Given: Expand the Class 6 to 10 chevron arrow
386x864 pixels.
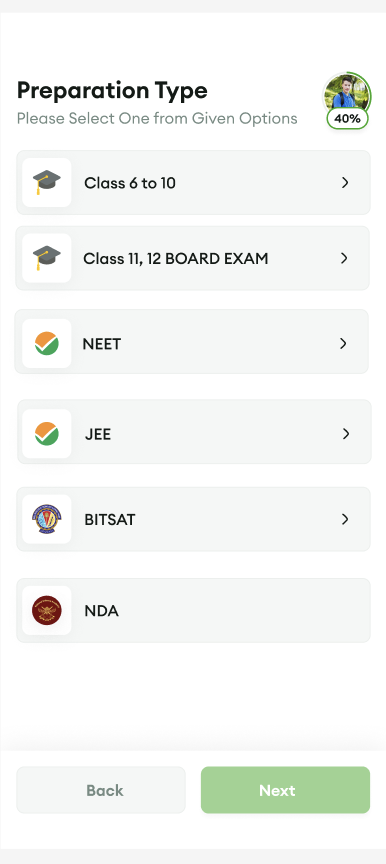Looking at the screenshot, I should click(x=345, y=182).
